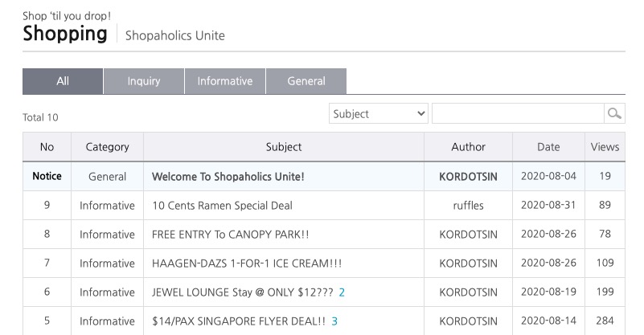Click the search text input field

(x=518, y=114)
